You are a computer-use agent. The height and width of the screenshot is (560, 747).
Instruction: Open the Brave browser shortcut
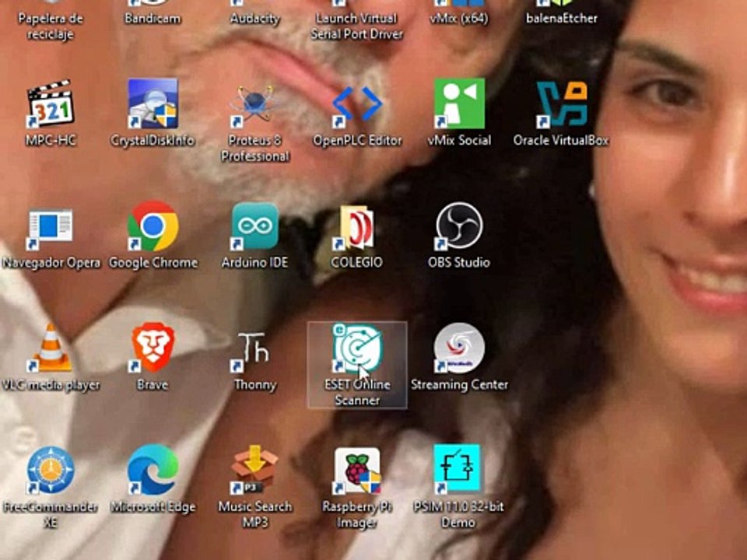(x=153, y=348)
